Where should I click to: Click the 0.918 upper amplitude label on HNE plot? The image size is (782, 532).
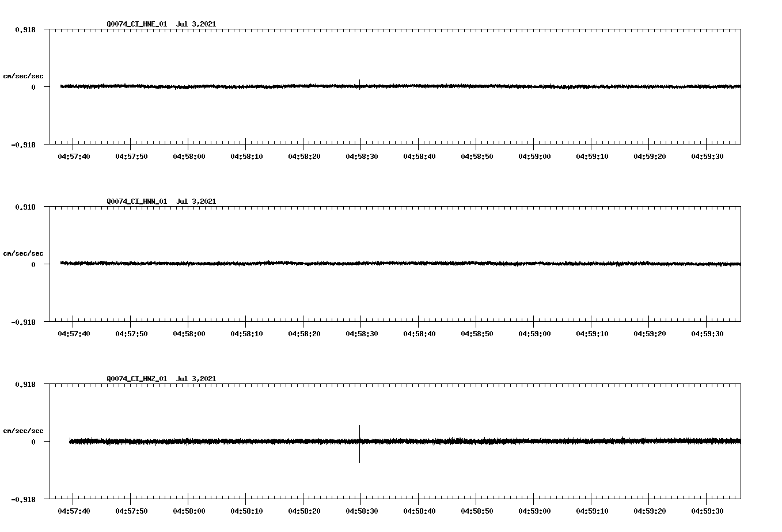point(25,29)
